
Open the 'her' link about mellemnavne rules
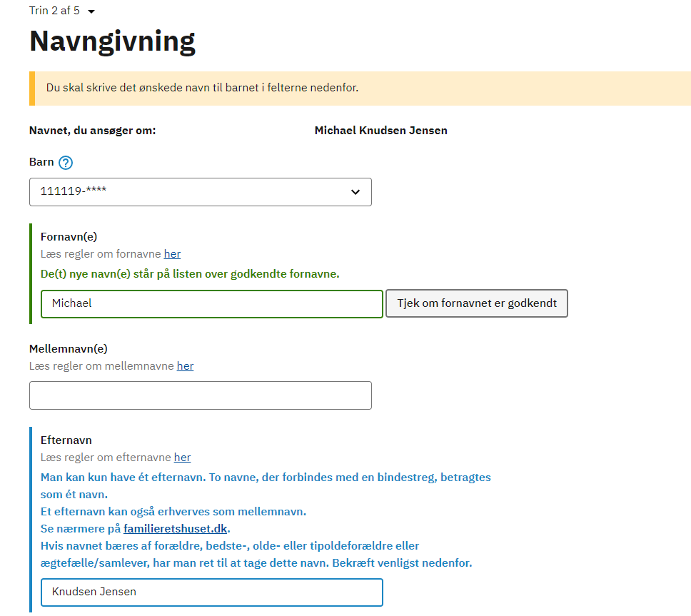pyautogui.click(x=185, y=366)
